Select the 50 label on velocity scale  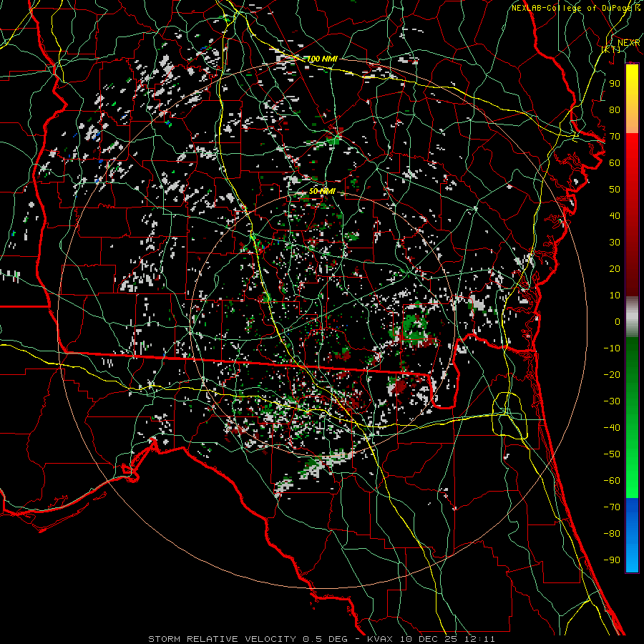615,190
